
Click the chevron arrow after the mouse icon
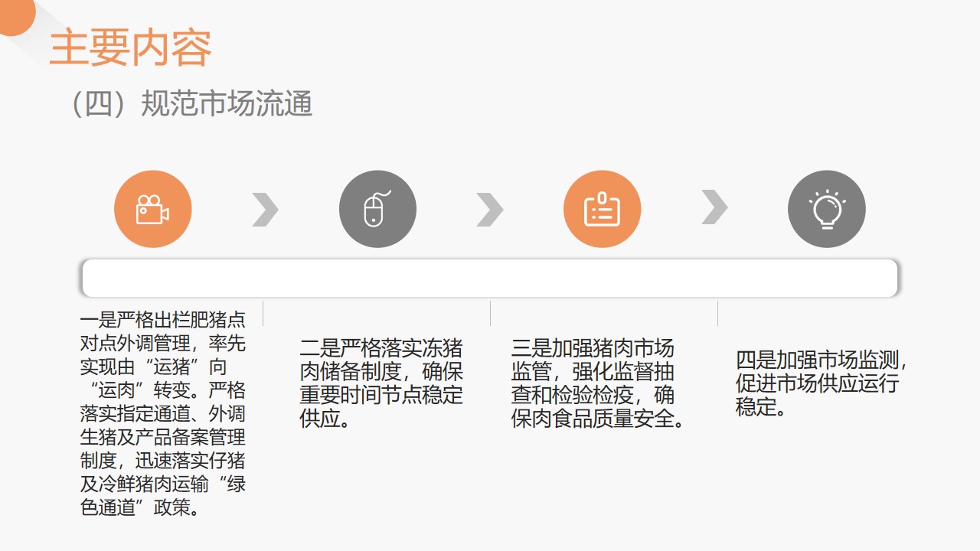tap(490, 210)
